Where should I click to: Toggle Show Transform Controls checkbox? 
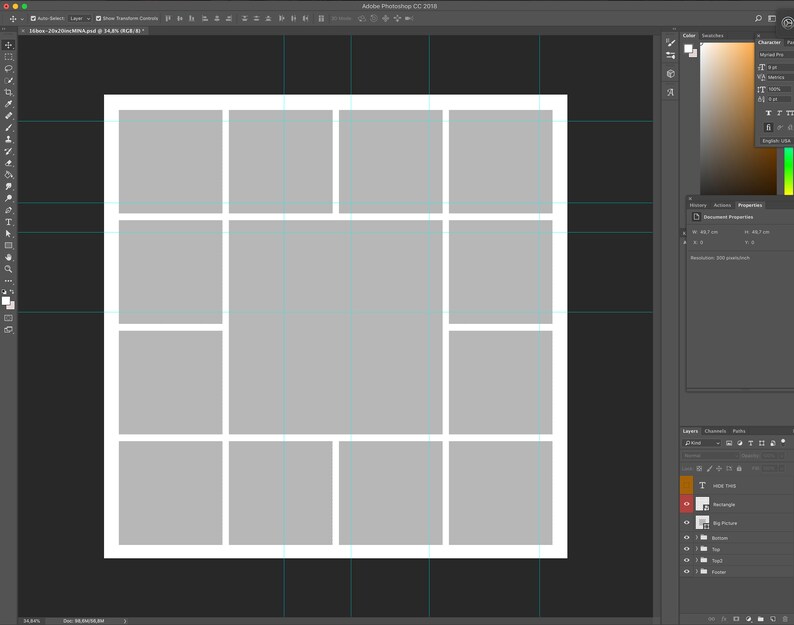99,18
